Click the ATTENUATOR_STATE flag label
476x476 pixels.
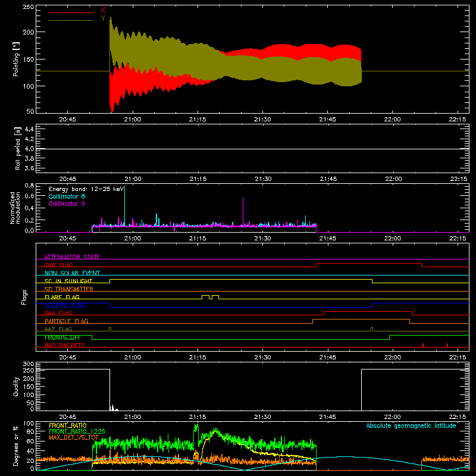72,257
